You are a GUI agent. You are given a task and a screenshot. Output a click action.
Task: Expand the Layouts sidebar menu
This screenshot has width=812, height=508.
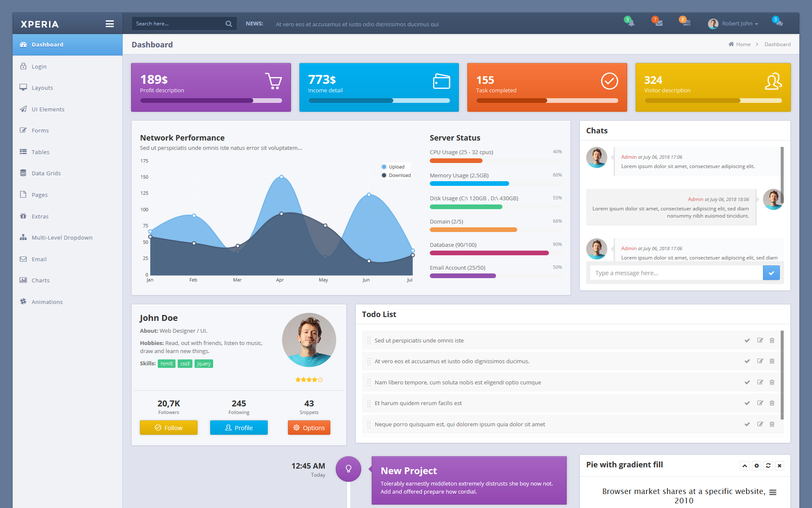tap(68, 88)
